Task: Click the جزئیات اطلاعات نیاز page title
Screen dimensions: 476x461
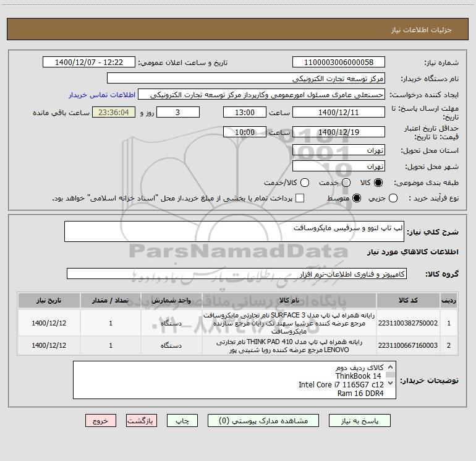Action: [422, 30]
